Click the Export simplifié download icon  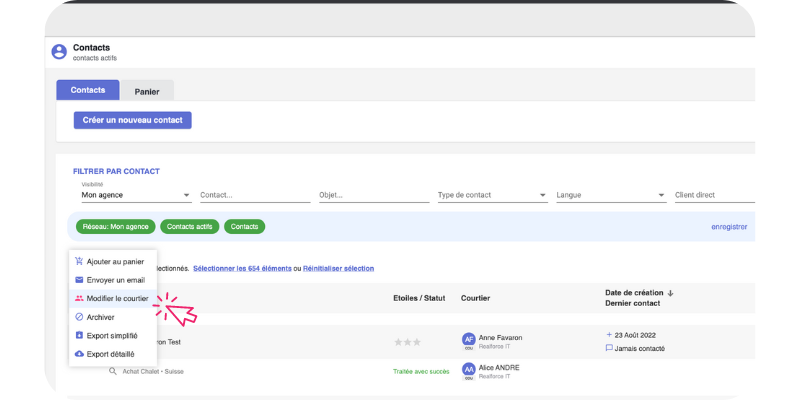tap(79, 336)
